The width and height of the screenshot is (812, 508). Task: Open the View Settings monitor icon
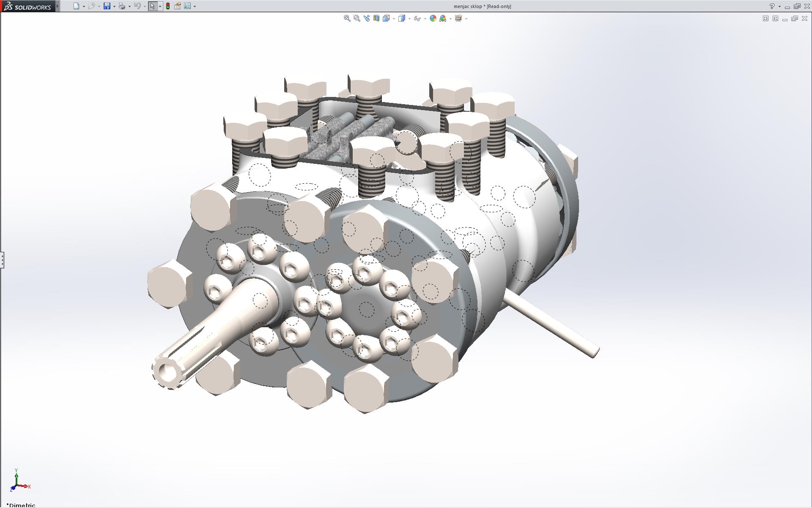click(x=458, y=18)
